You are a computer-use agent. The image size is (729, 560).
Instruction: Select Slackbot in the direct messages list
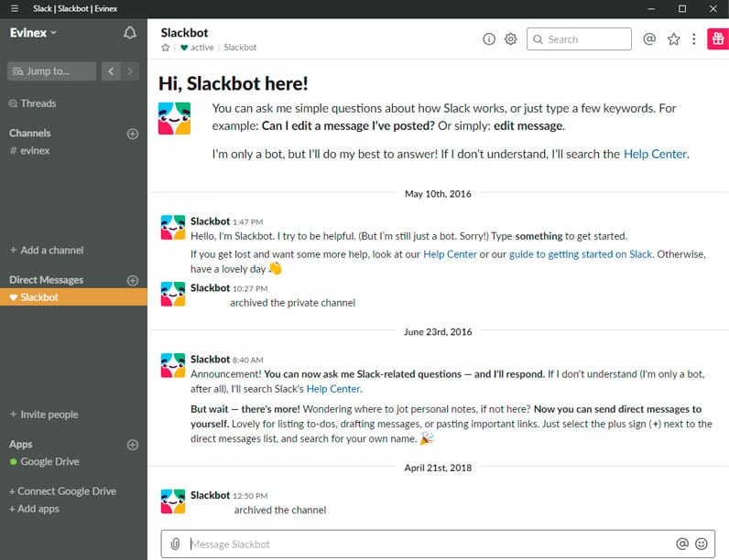[73, 297]
